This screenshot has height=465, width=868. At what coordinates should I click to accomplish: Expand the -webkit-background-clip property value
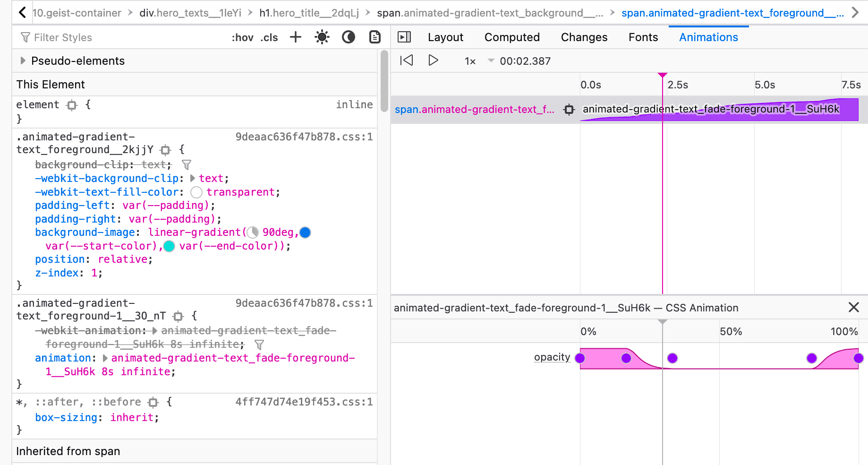pyautogui.click(x=193, y=179)
